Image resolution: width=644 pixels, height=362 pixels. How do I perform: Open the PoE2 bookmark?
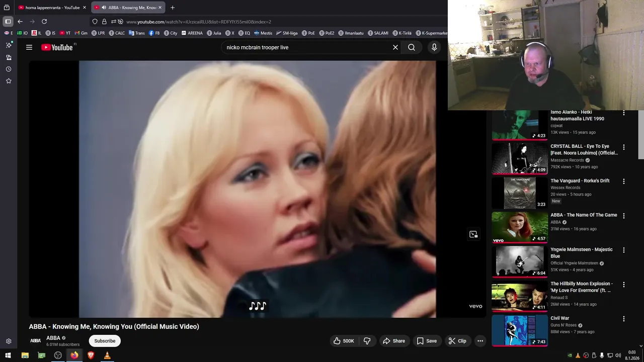click(327, 33)
